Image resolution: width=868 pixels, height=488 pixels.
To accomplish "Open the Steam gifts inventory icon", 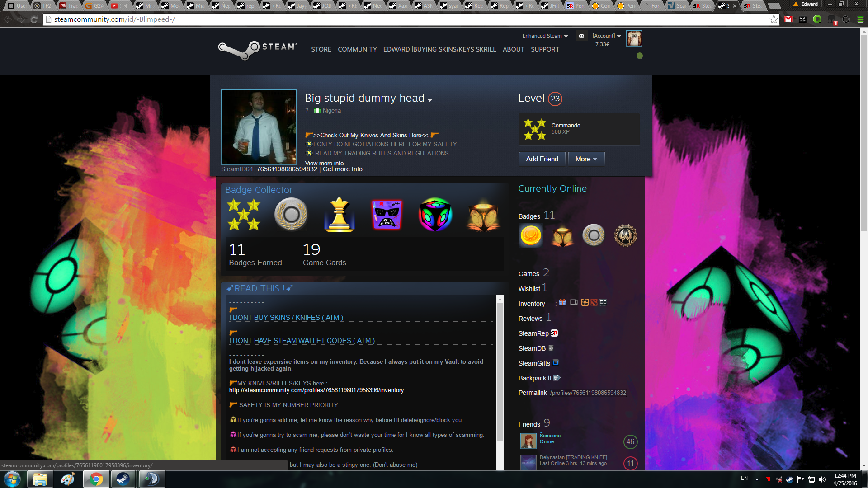I will [x=562, y=302].
